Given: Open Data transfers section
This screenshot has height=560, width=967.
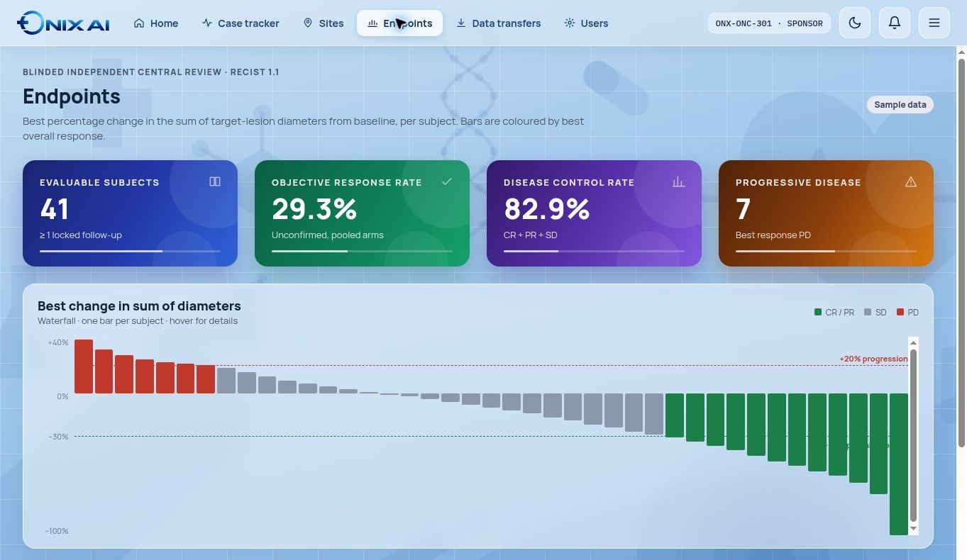Looking at the screenshot, I should [499, 23].
